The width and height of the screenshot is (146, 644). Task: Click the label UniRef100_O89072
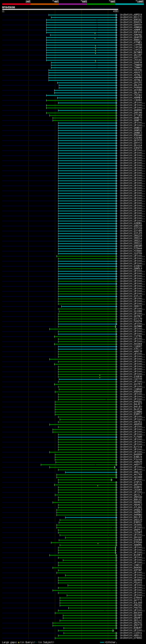131,306
